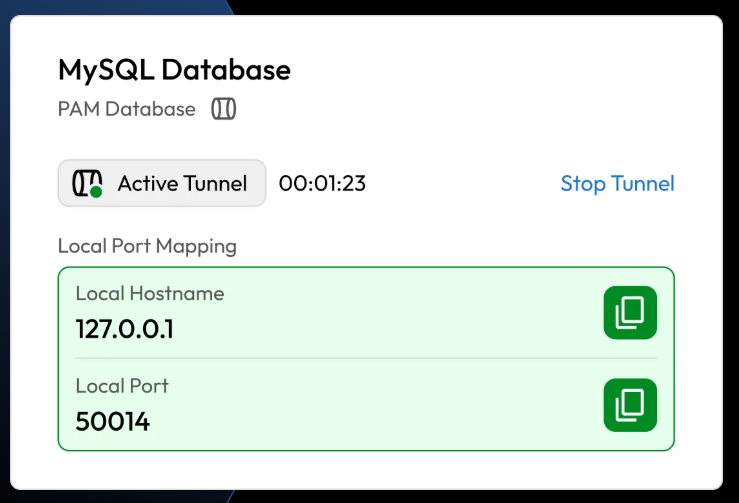This screenshot has height=503, width=739.
Task: Copy the Local Port value
Action: (630, 405)
